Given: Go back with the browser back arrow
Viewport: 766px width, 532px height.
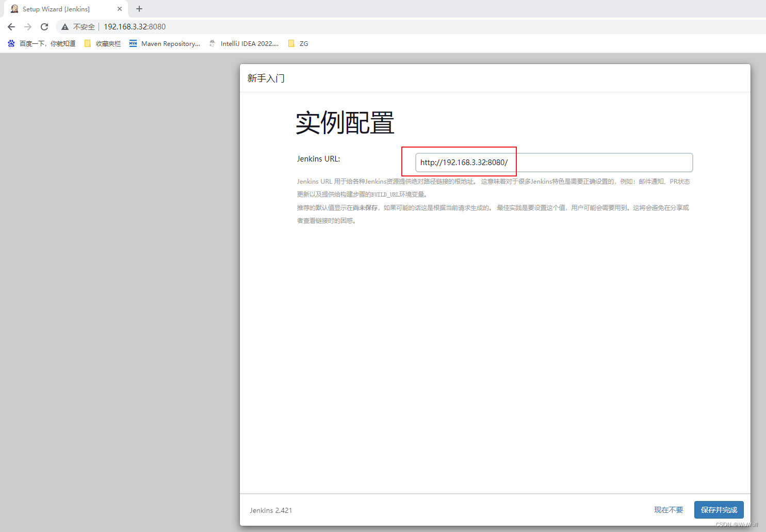Looking at the screenshot, I should coord(11,27).
